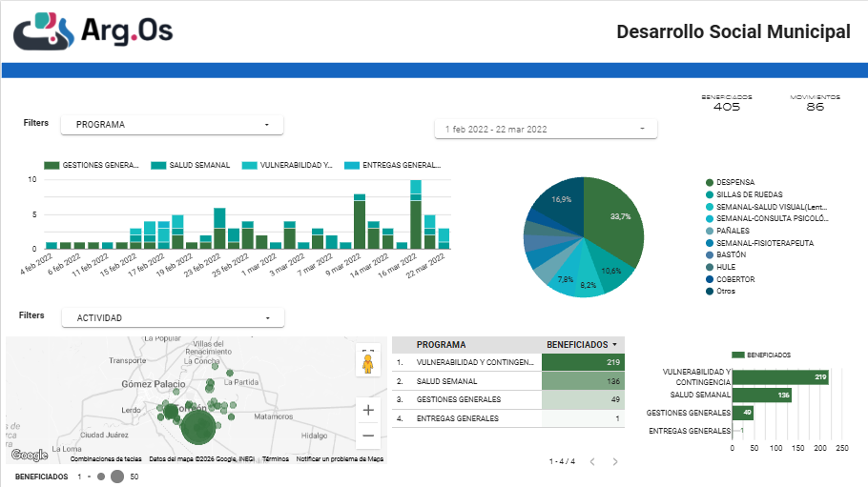Click the largest green bubble on map
This screenshot has height=487, width=868.
pos(198,427)
